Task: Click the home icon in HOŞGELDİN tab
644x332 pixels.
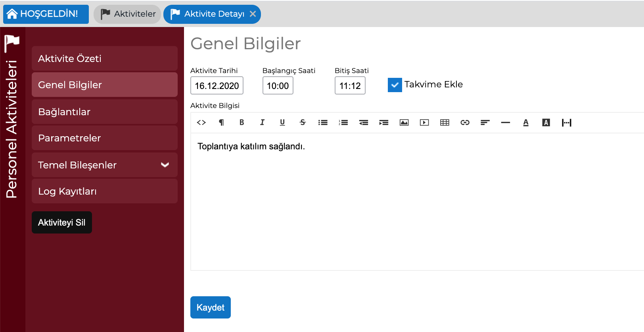Action: click(12, 14)
